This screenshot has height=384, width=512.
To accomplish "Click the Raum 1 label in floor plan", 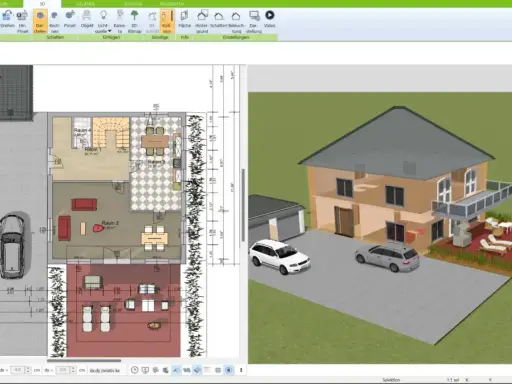I will point(93,149).
